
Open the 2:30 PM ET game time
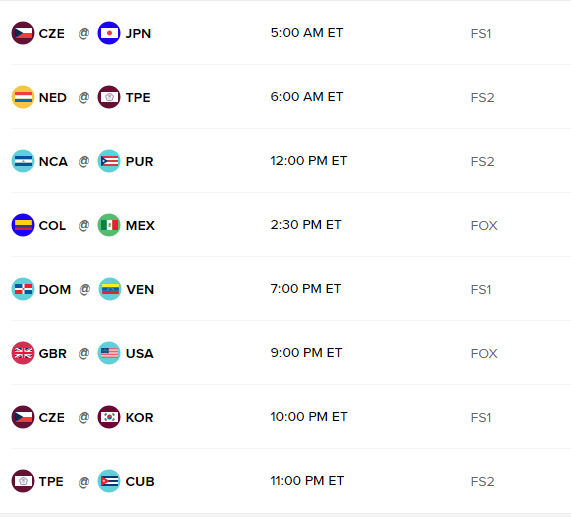coord(306,225)
